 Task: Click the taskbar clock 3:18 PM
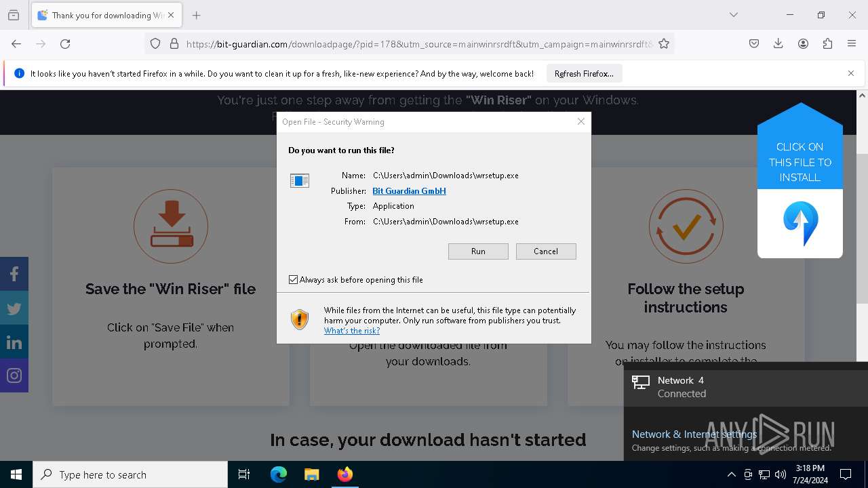pos(809,474)
